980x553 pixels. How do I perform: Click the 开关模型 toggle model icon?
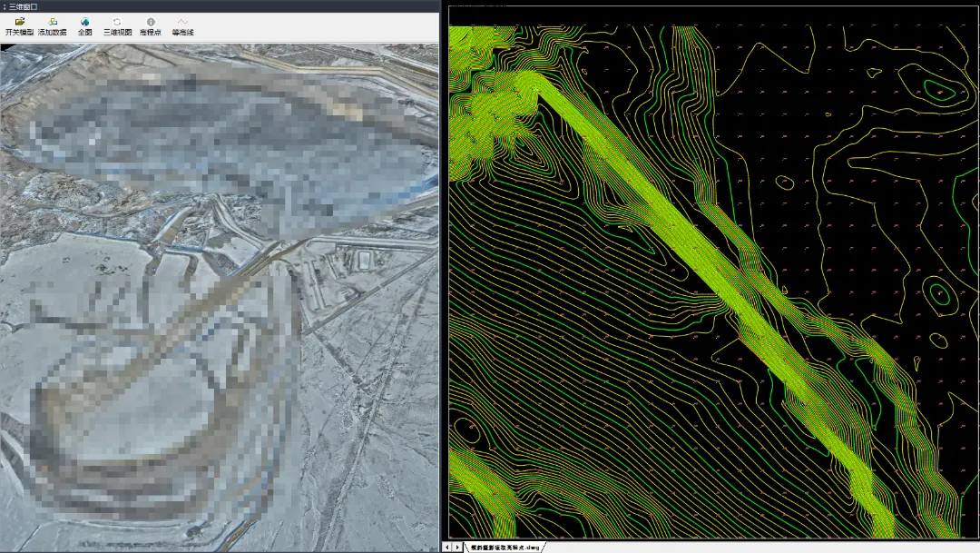19,22
